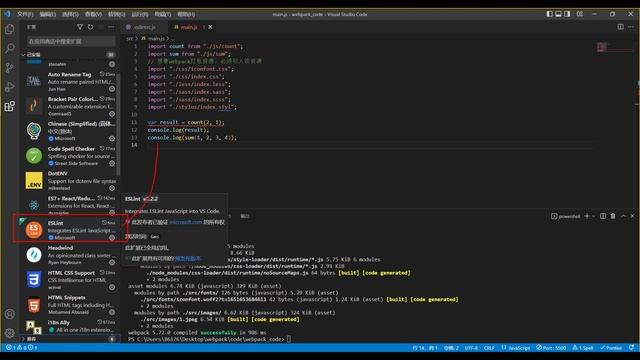Click the extensions marketplace search box

click(71, 41)
